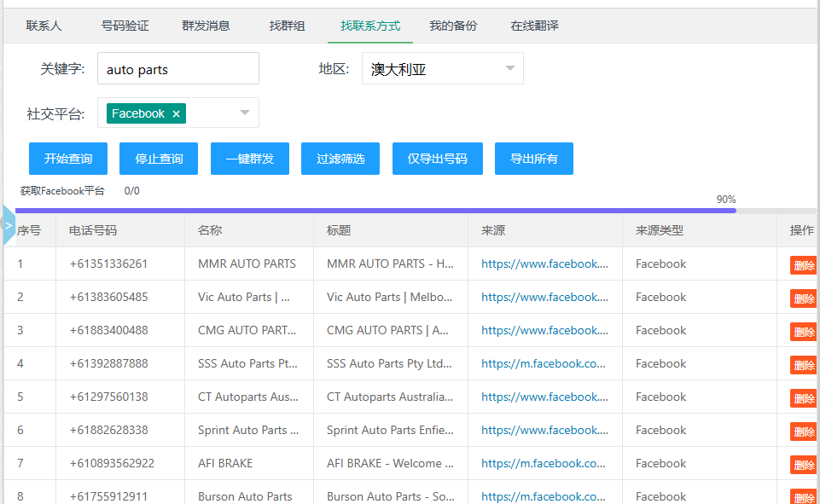Click title cell CT Autoparts Australia...
The height and width of the screenshot is (504, 820).
coord(390,397)
